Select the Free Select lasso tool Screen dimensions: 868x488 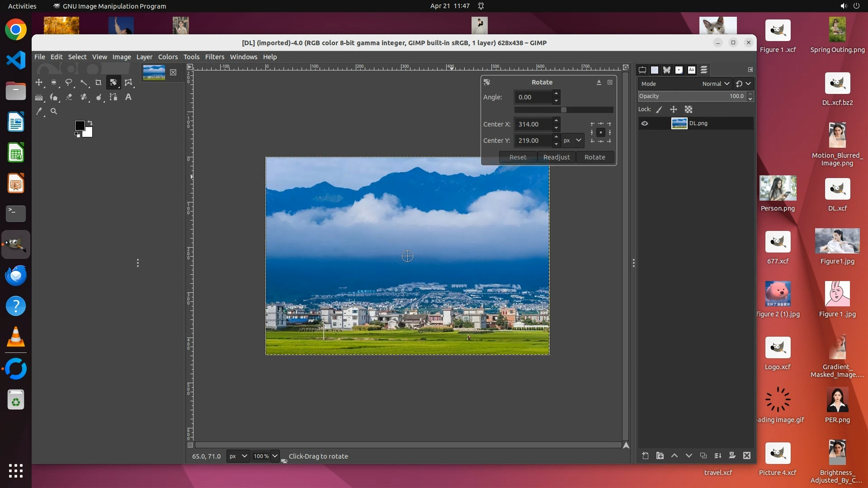(x=69, y=83)
